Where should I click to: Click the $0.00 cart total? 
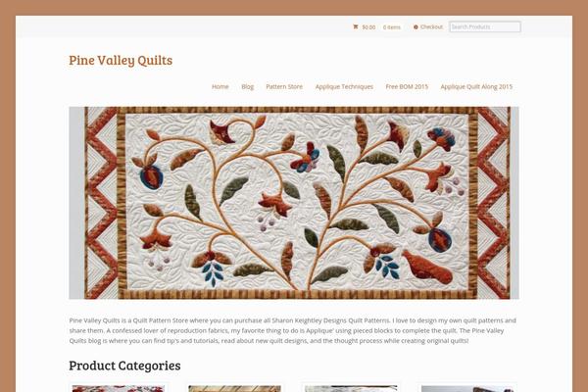coord(368,27)
